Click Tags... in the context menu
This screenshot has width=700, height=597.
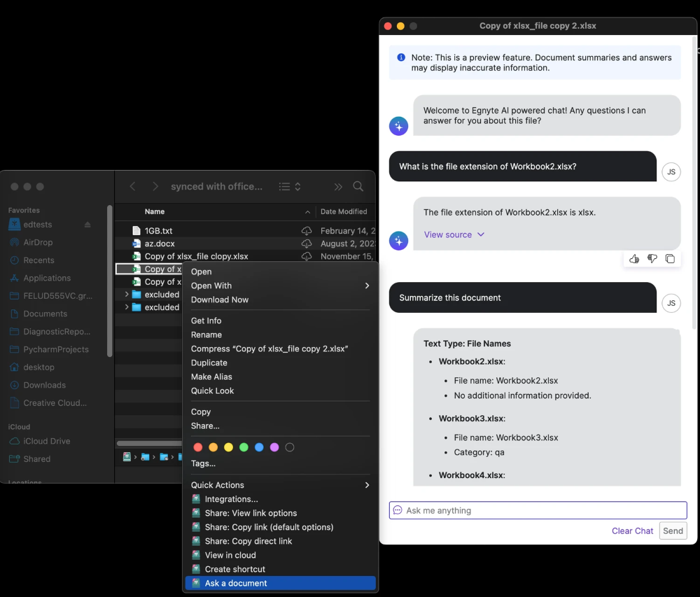(281, 463)
